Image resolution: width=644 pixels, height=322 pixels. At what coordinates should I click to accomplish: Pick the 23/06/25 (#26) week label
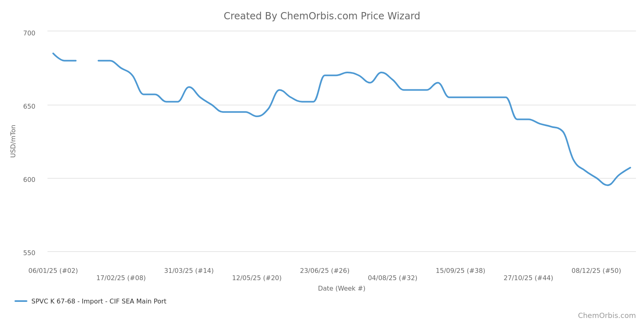click(324, 271)
